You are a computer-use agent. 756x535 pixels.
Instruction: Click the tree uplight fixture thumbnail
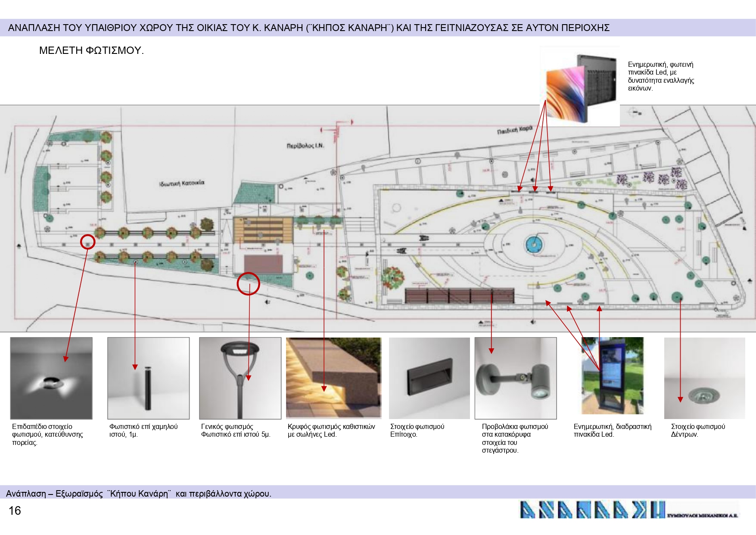tap(705, 378)
